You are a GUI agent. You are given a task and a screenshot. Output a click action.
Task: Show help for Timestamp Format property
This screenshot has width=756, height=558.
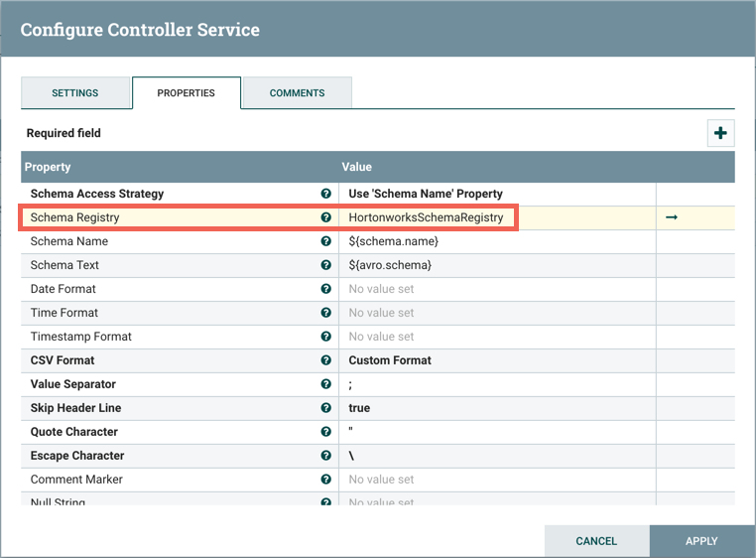tap(326, 337)
